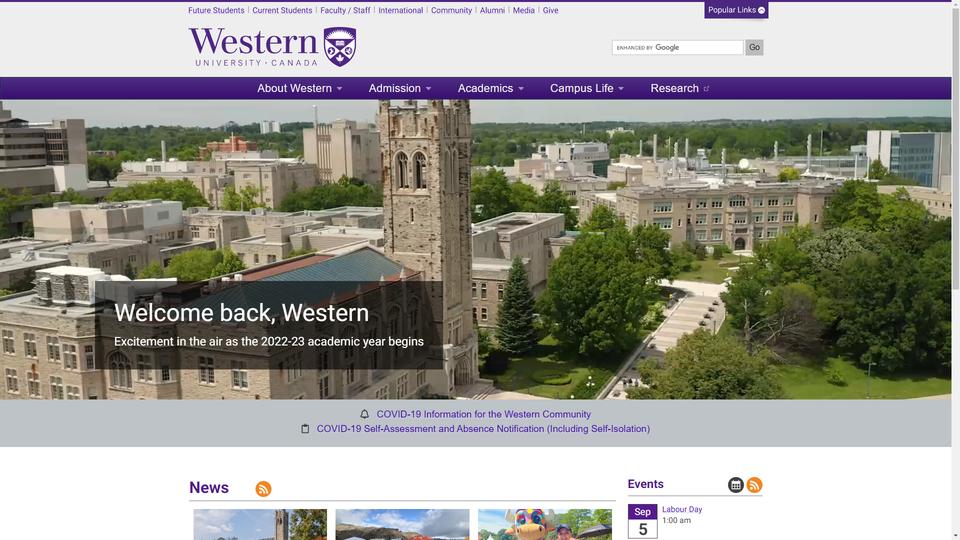The image size is (960, 540).
Task: Click the News RSS feed icon
Action: pyautogui.click(x=263, y=489)
